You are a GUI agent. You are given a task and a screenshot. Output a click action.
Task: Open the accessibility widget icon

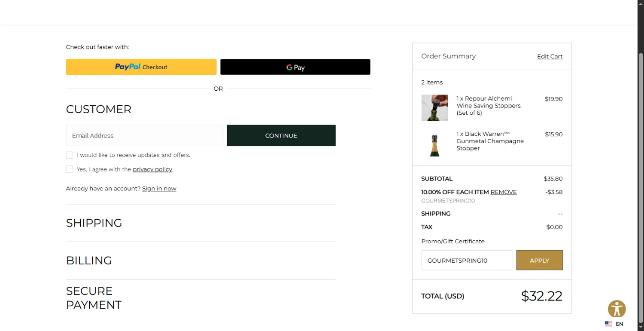pos(617,309)
